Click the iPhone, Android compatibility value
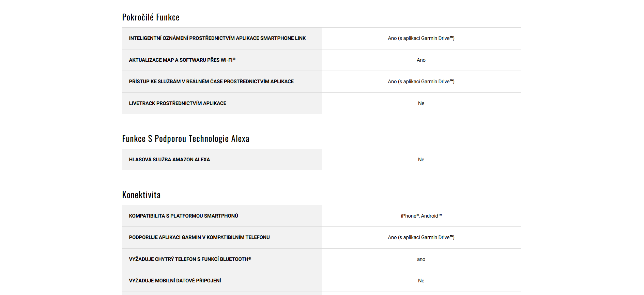Screen dimensions: 644x295 pos(421,216)
